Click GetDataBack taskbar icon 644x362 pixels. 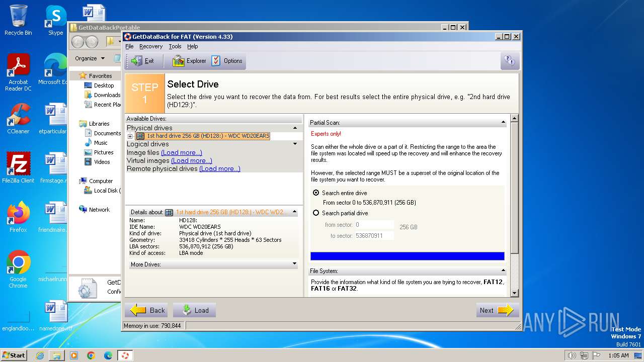125,355
